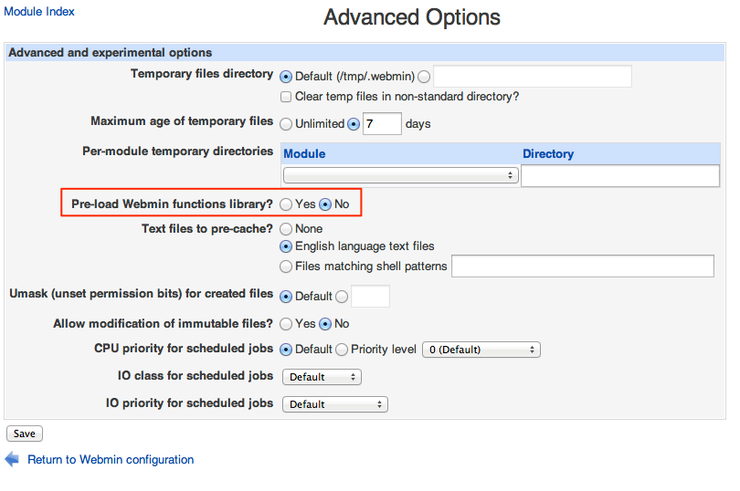Click the per-module Directory input field
740x491 pixels.
pyautogui.click(x=621, y=176)
